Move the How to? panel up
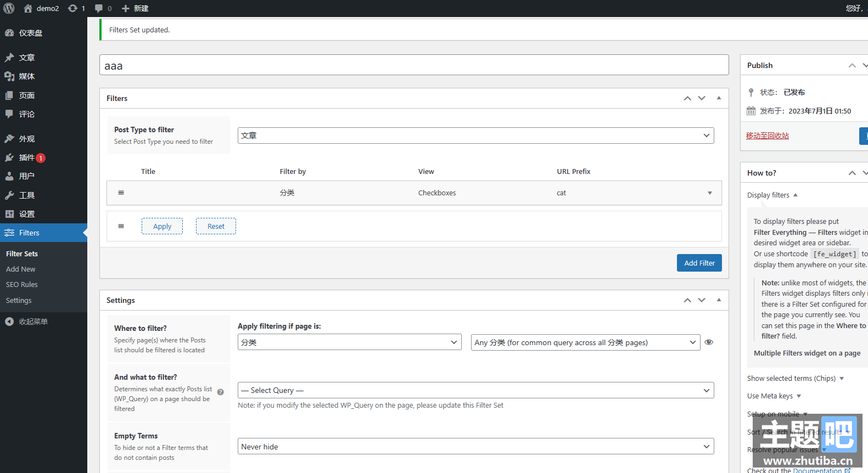 point(852,173)
